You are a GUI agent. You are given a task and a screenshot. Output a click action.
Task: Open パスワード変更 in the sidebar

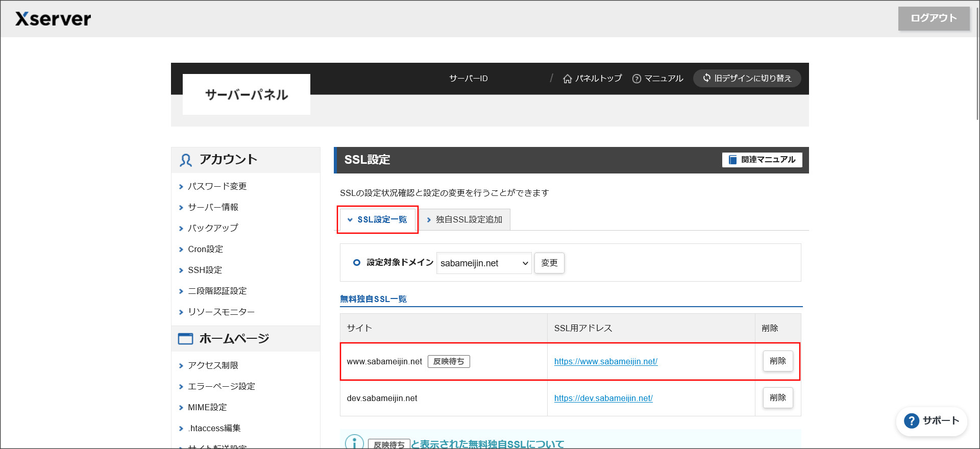(217, 187)
